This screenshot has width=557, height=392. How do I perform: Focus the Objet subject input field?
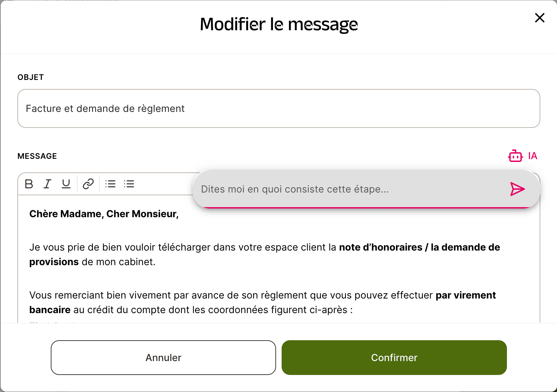click(x=278, y=108)
